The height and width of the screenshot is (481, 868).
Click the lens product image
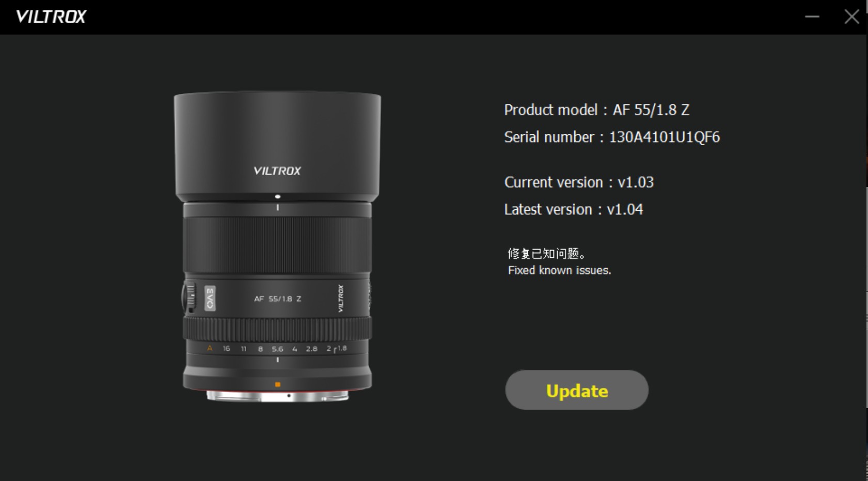pyautogui.click(x=277, y=246)
